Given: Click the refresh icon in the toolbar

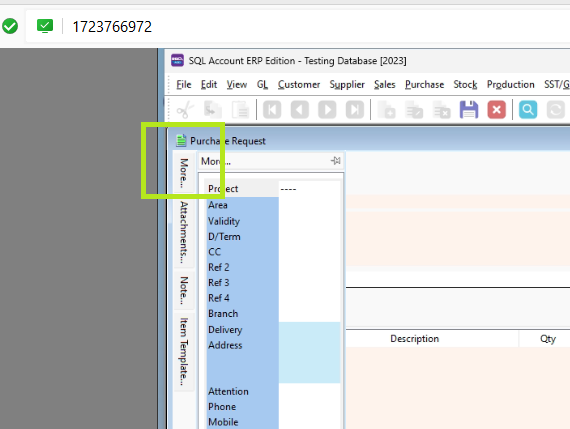Looking at the screenshot, I should point(555,109).
